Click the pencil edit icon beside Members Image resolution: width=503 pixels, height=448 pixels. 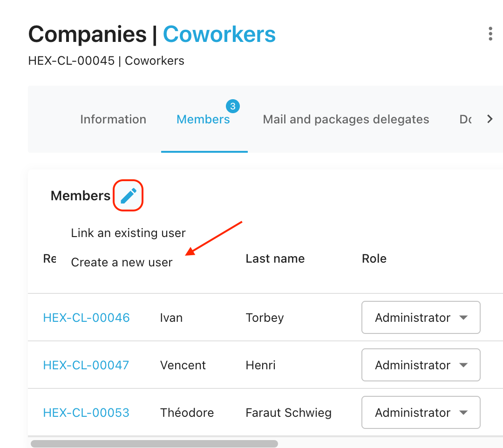tap(128, 196)
